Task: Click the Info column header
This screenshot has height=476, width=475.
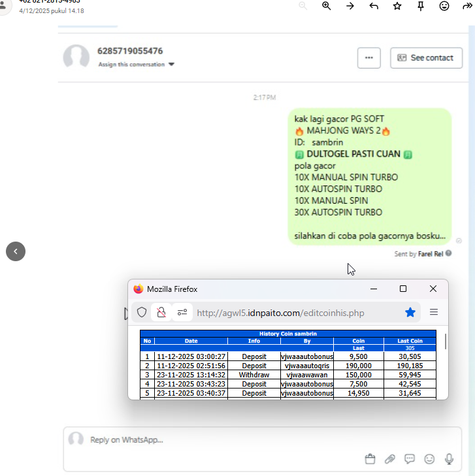Action: [254, 341]
